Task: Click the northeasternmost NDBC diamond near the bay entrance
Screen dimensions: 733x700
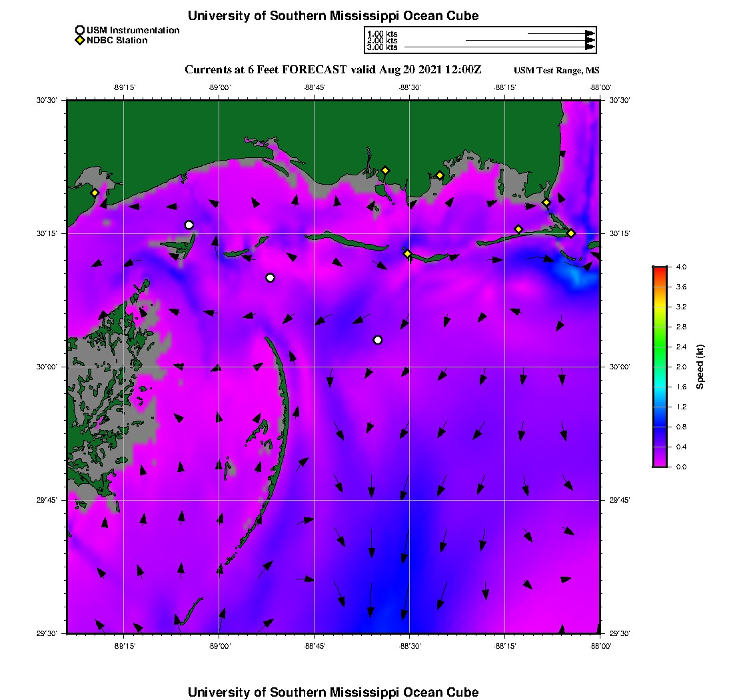Action: click(x=546, y=203)
